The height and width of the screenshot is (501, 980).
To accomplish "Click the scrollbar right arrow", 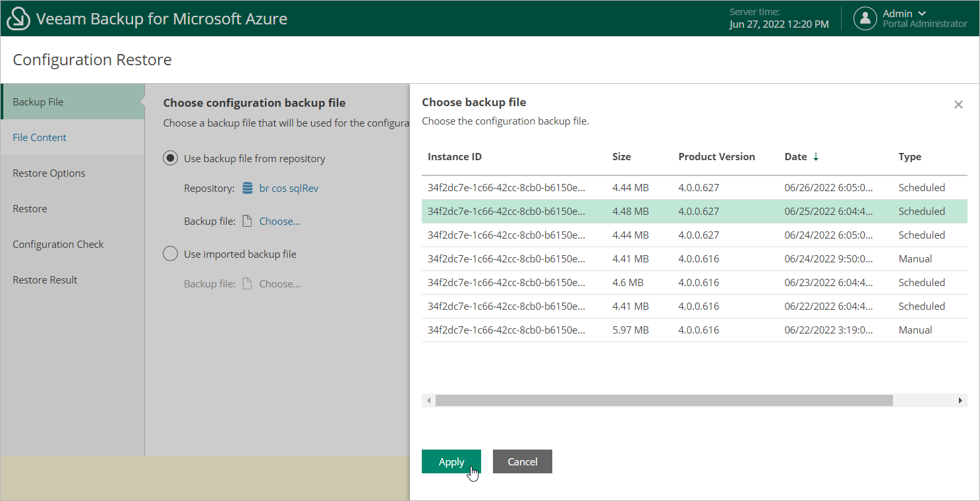I will pos(960,401).
